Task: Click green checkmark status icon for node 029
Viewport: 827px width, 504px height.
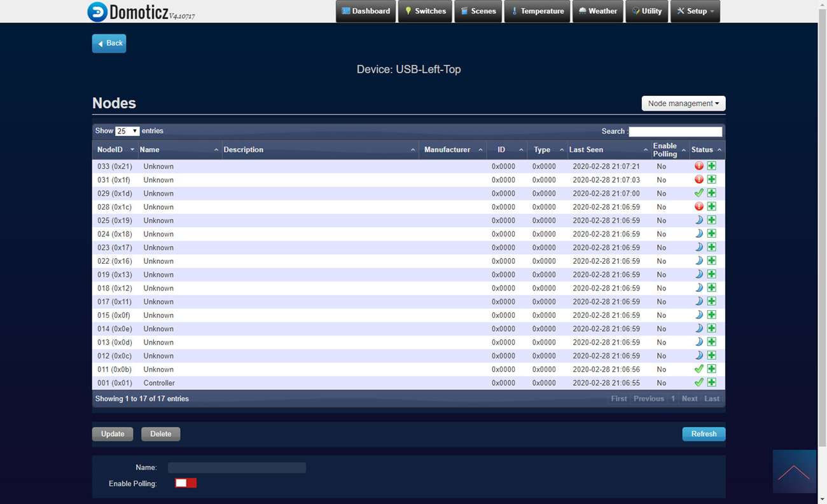Action: [x=699, y=193]
